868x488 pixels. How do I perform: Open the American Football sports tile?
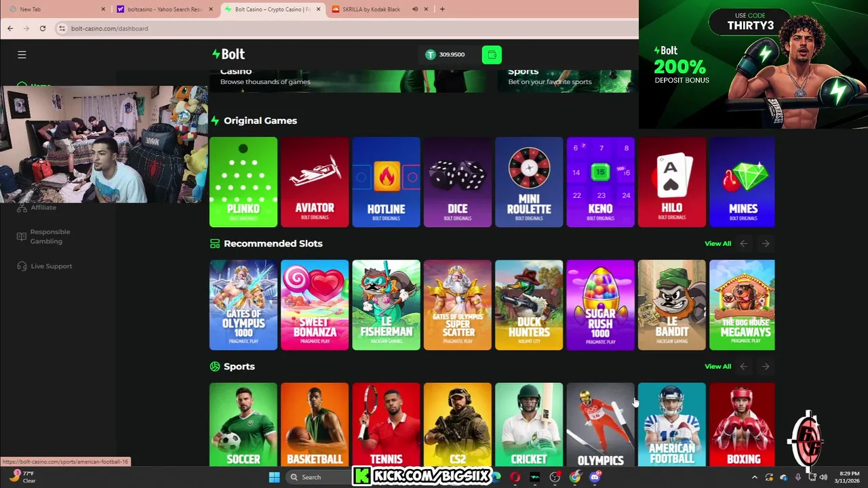(672, 425)
